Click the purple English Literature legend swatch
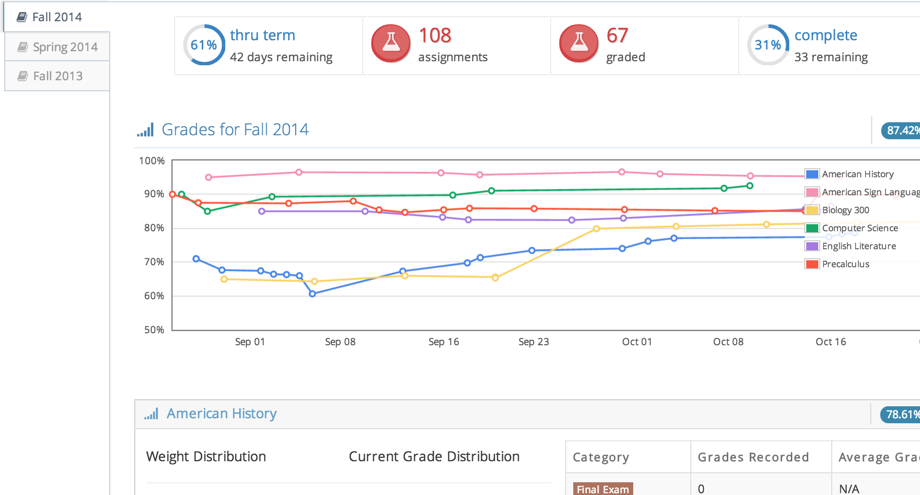The width and height of the screenshot is (920, 495). tap(812, 246)
